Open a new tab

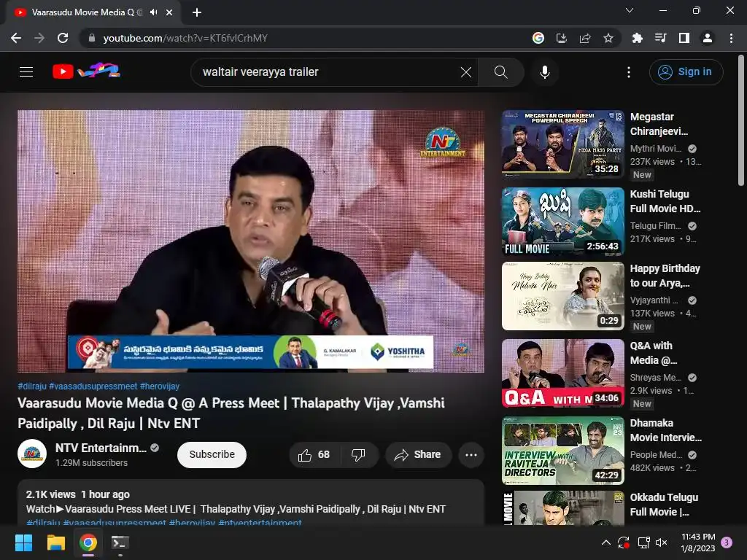[x=197, y=12]
